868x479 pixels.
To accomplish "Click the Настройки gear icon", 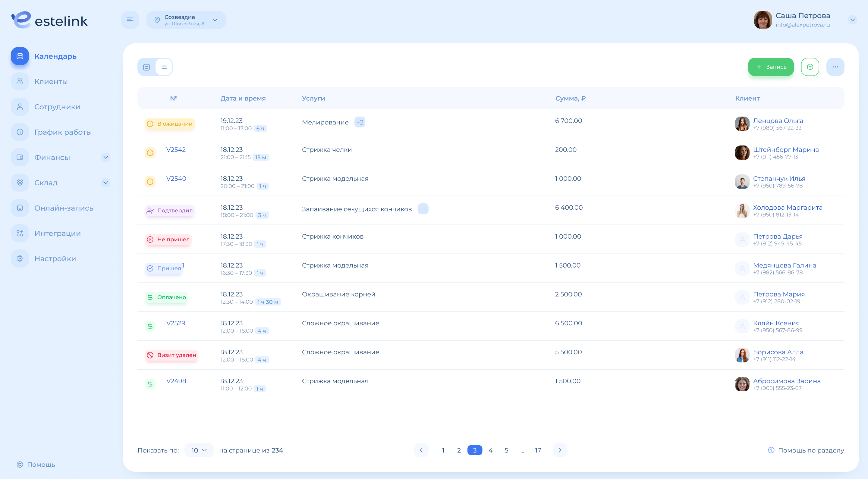I will click(x=20, y=258).
